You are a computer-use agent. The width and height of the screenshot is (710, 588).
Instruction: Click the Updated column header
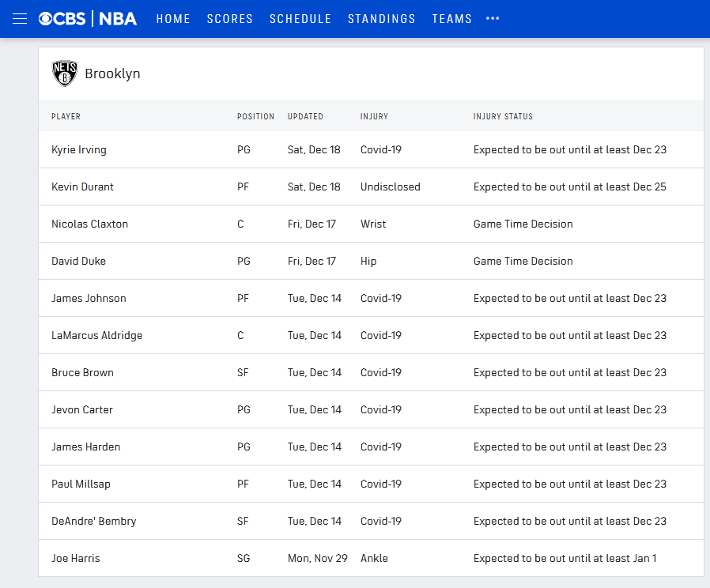[305, 117]
